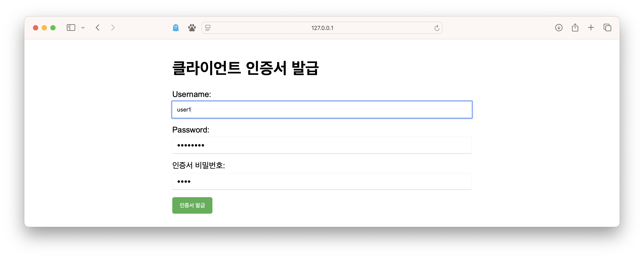The width and height of the screenshot is (644, 259).
Task: Open the Share icon
Action: tap(575, 28)
